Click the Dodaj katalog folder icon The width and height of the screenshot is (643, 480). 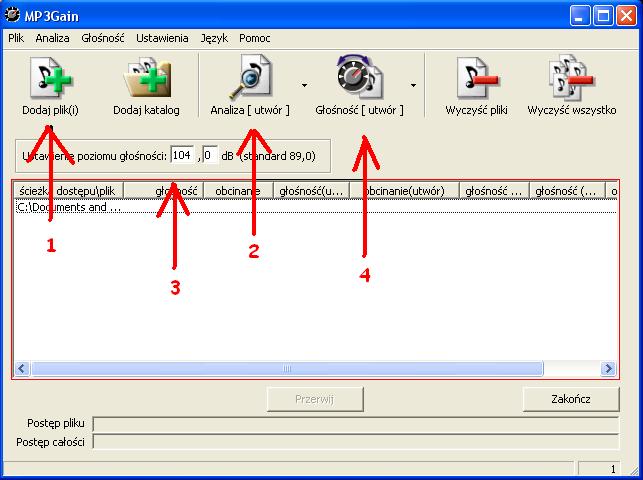[147, 77]
